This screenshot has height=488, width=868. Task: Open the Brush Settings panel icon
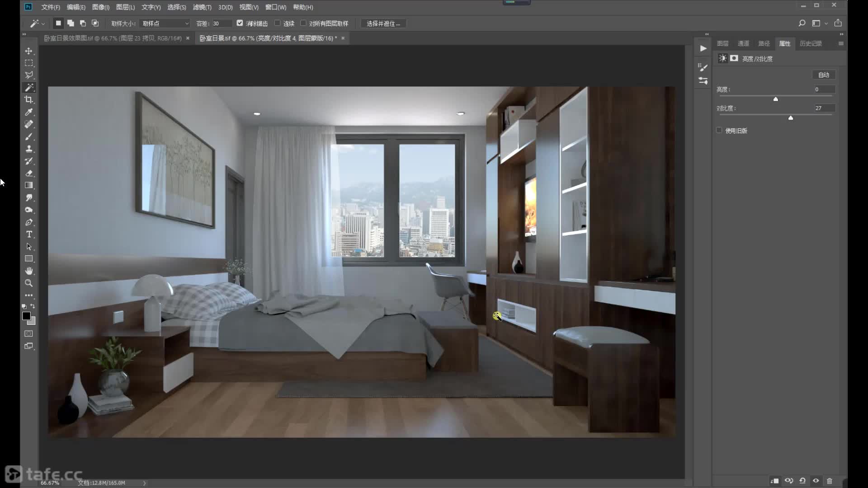[703, 67]
